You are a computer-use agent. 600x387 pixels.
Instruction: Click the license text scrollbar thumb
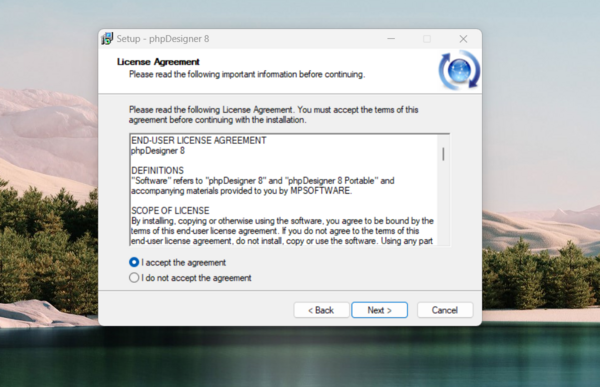[443, 154]
